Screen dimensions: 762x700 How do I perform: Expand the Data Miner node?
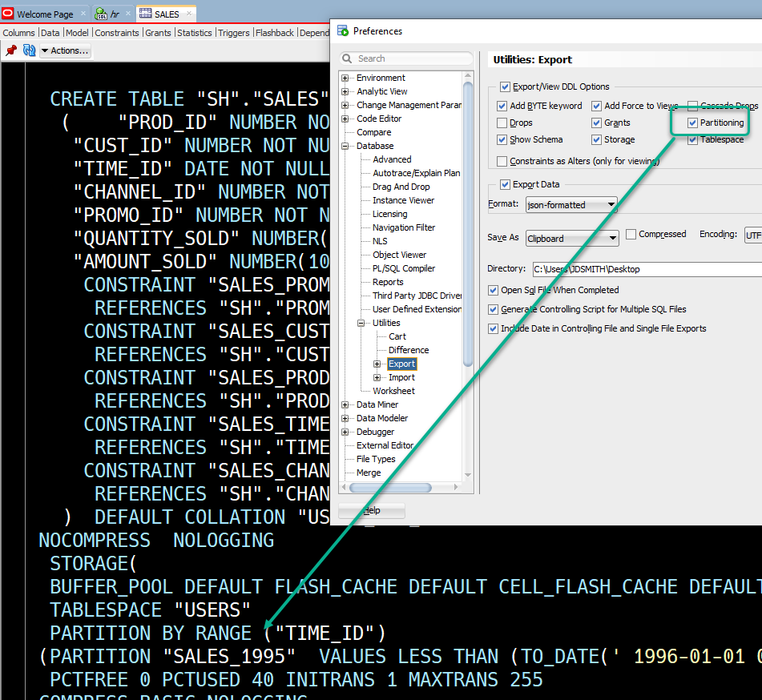tap(345, 404)
